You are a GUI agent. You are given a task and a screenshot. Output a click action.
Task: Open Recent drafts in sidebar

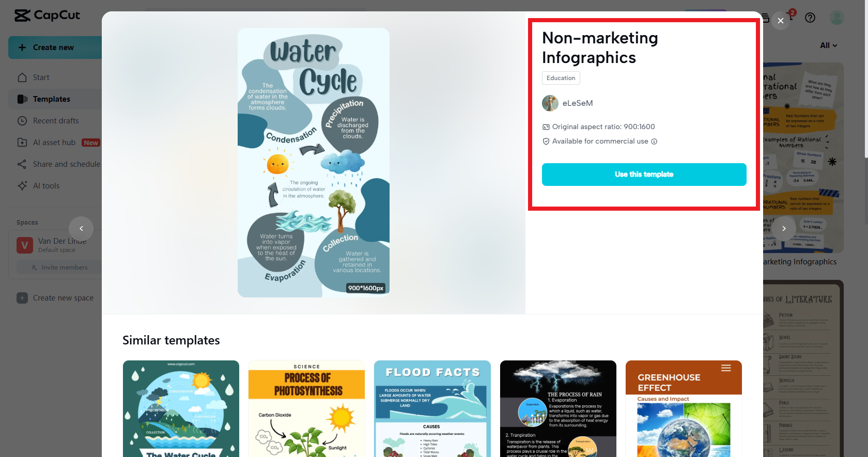(55, 121)
